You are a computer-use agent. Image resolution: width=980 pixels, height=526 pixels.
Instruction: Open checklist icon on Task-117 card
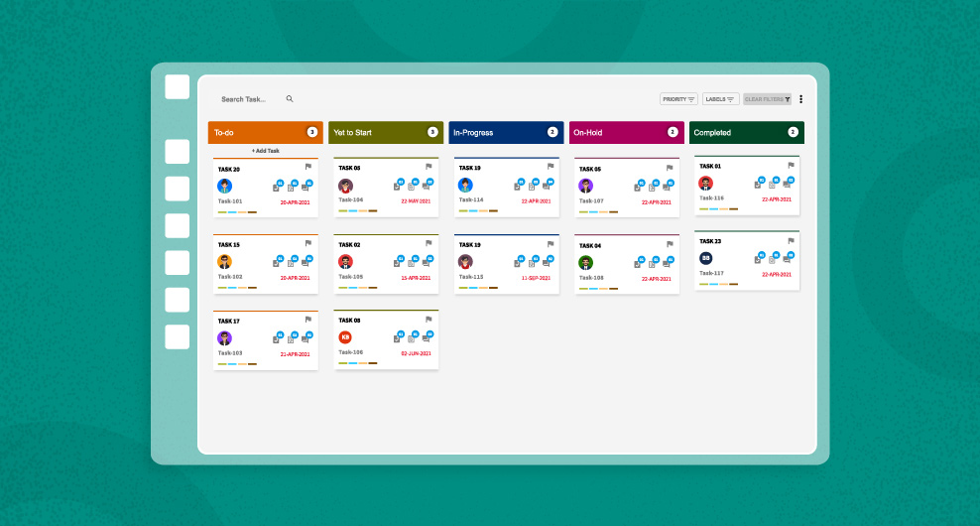[x=758, y=258]
